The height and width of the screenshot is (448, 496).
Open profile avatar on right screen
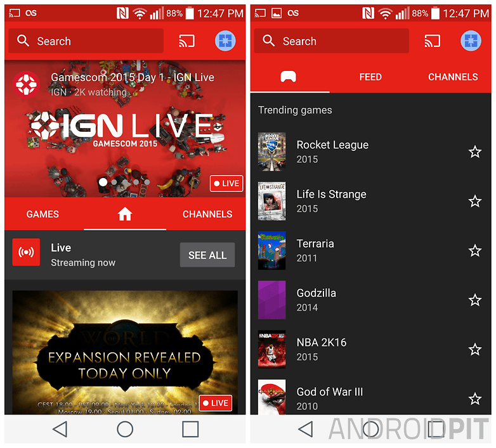point(471,41)
